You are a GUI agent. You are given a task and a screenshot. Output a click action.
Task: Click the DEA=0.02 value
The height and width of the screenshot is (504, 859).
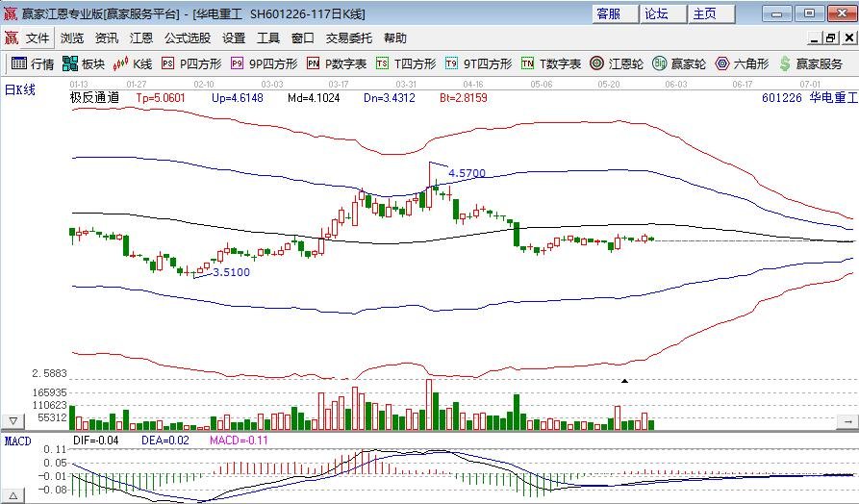164,441
